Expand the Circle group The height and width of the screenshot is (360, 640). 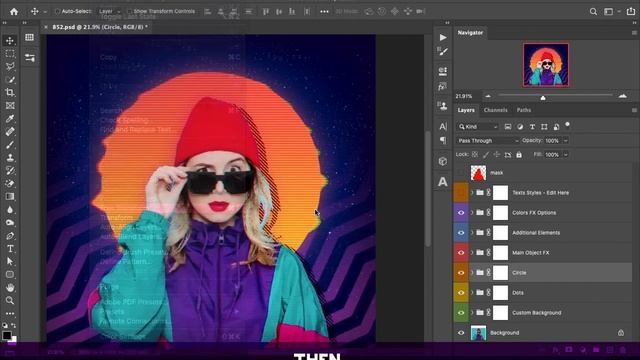click(472, 273)
